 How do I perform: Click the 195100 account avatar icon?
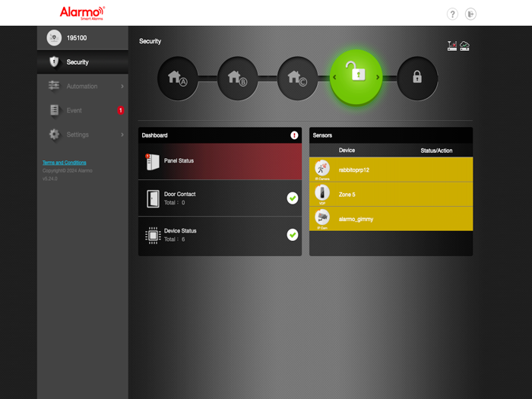click(54, 38)
